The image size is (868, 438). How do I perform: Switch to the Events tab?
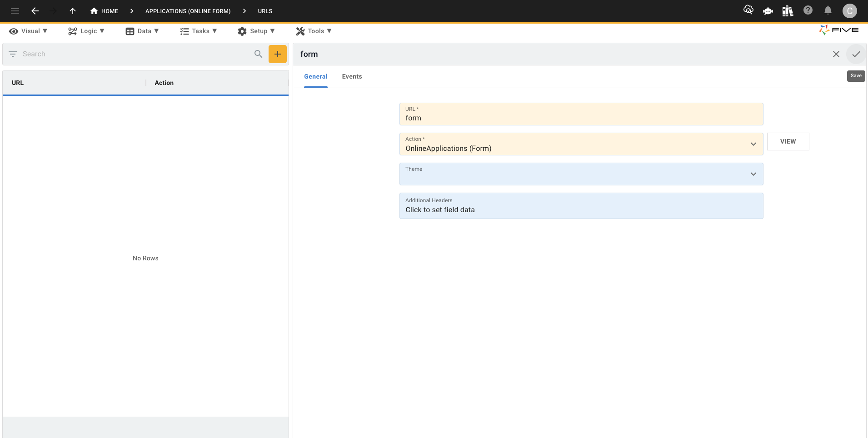tap(352, 76)
